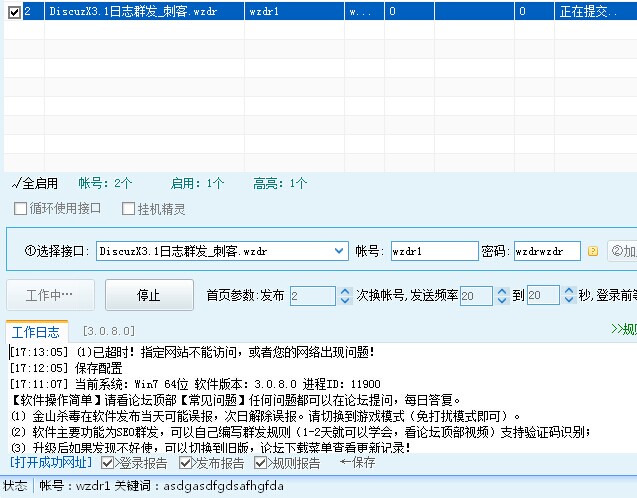Click the 停止 stop button
Image resolution: width=637 pixels, height=498 pixels.
click(148, 295)
